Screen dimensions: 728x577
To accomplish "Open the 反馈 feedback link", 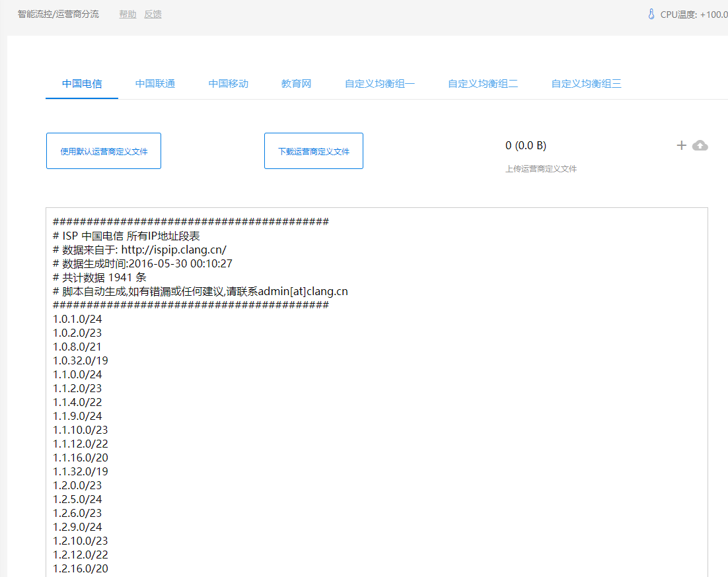I will [x=153, y=14].
